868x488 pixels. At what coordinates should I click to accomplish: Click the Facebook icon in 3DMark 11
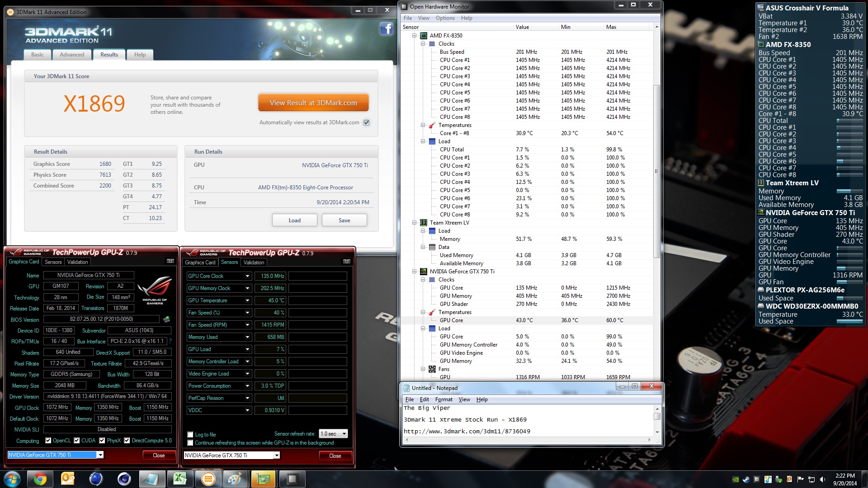(x=386, y=28)
